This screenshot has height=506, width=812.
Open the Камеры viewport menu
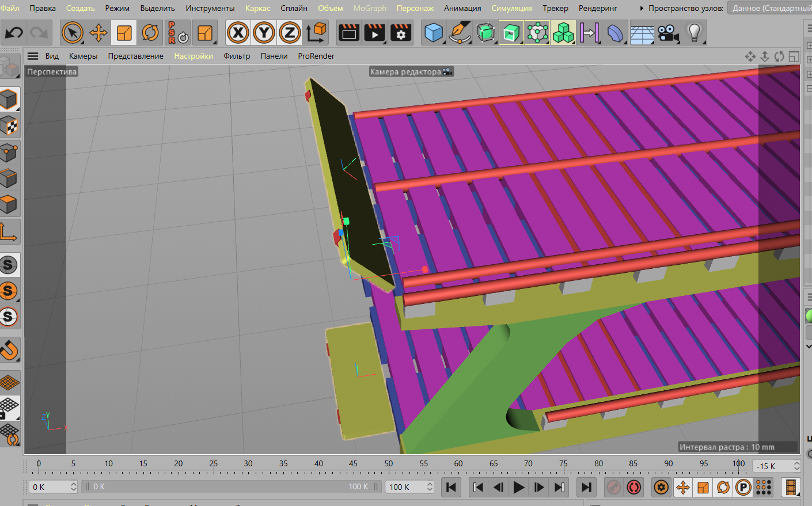[83, 56]
